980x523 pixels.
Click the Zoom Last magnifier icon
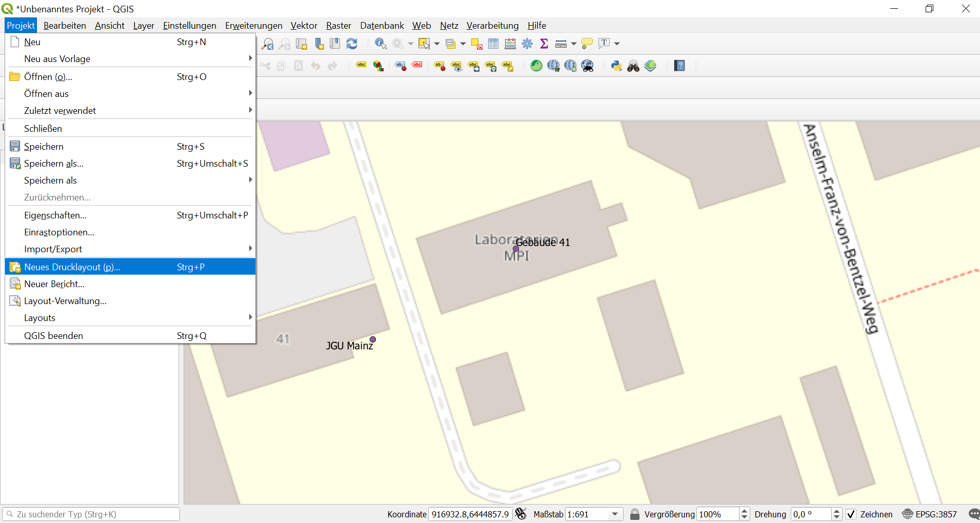[x=268, y=44]
